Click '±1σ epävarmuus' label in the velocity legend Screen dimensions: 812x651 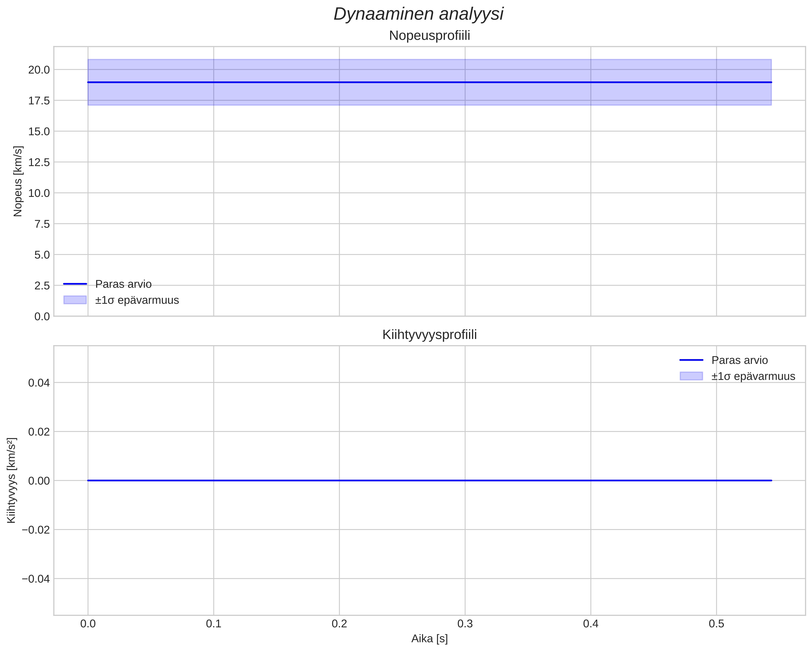pyautogui.click(x=137, y=300)
